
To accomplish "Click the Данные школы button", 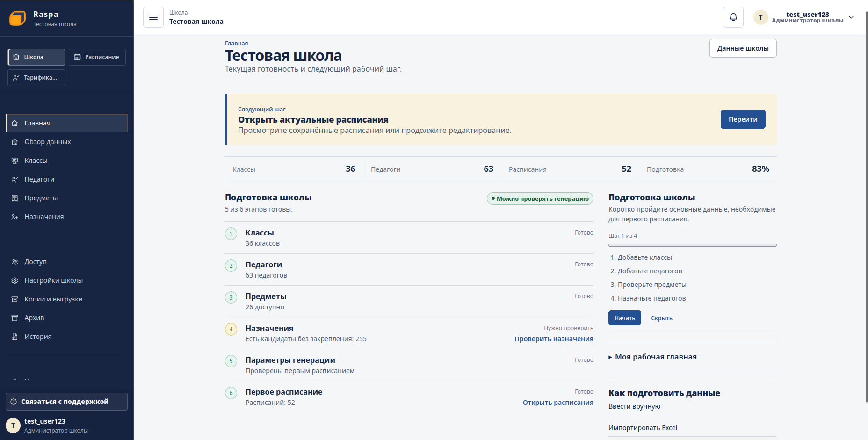I will (x=743, y=48).
